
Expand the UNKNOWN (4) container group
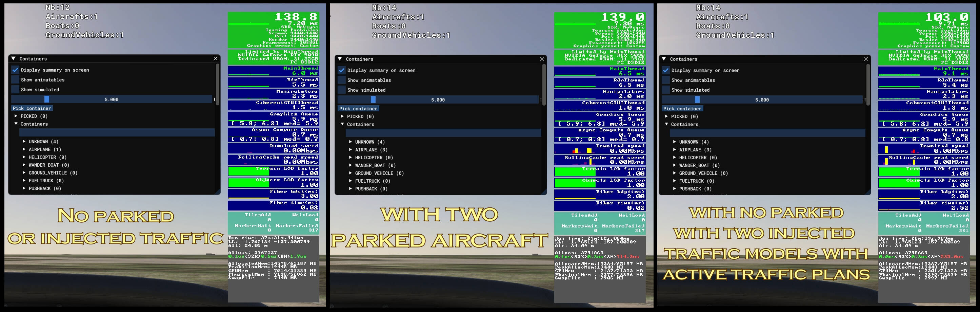click(x=24, y=141)
